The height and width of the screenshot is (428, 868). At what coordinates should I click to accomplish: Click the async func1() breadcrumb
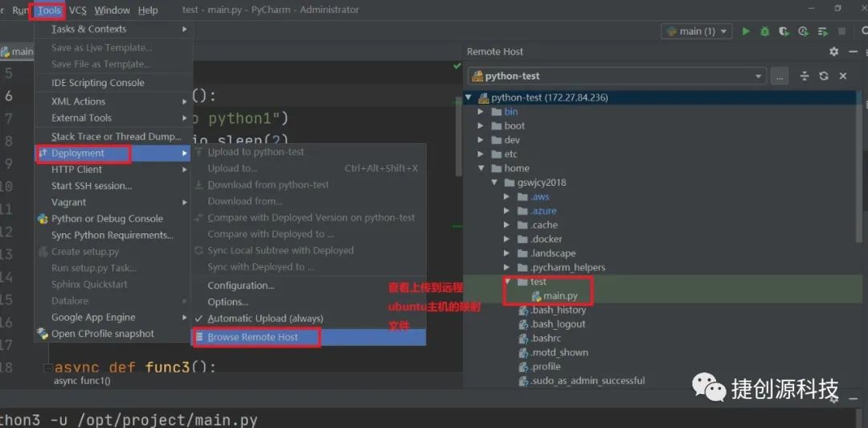coord(82,381)
